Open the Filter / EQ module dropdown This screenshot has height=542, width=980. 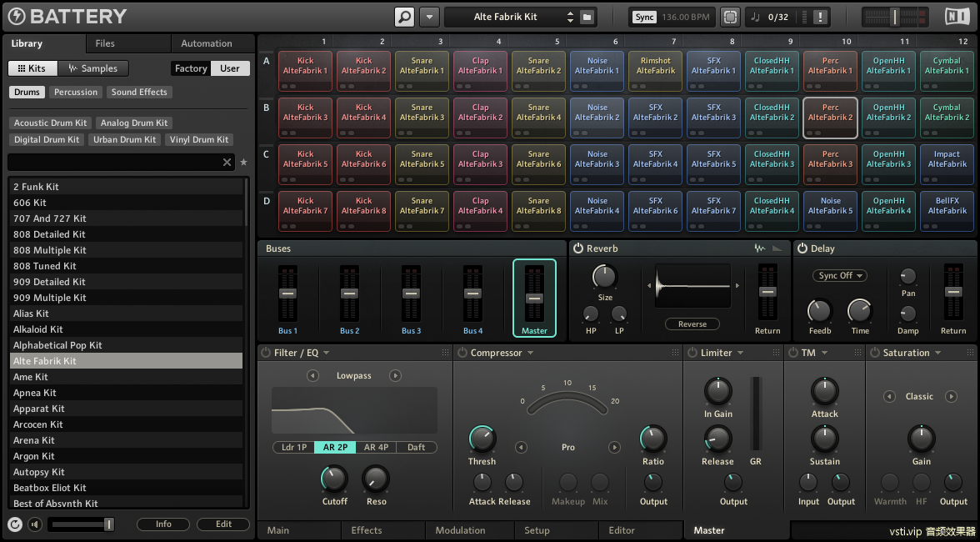tap(327, 354)
